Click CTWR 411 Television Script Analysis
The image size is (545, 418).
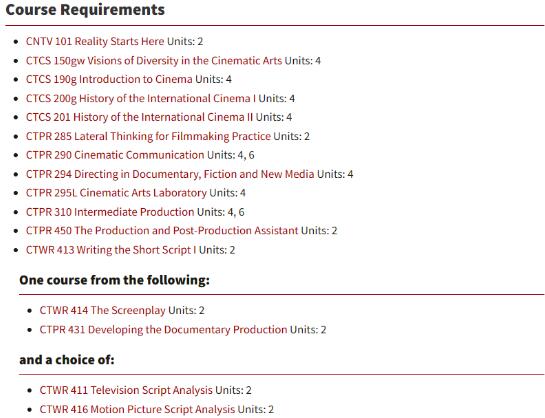(126, 390)
